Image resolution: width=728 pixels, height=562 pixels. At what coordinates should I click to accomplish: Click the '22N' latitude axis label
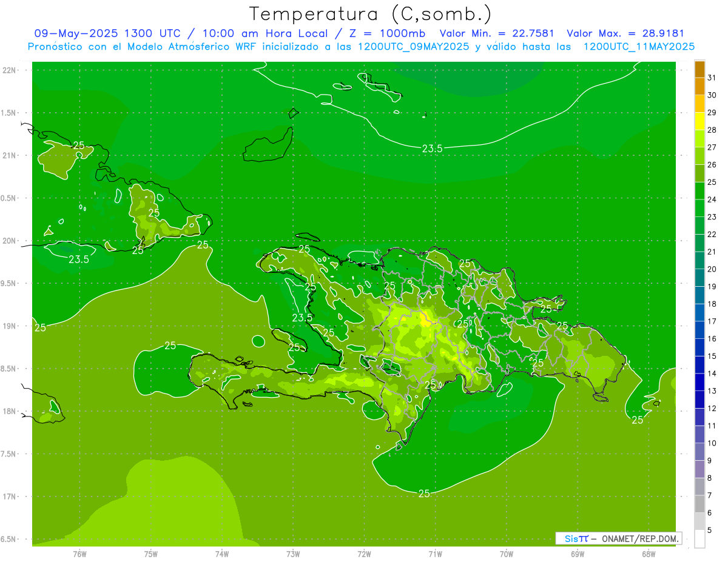click(x=8, y=70)
